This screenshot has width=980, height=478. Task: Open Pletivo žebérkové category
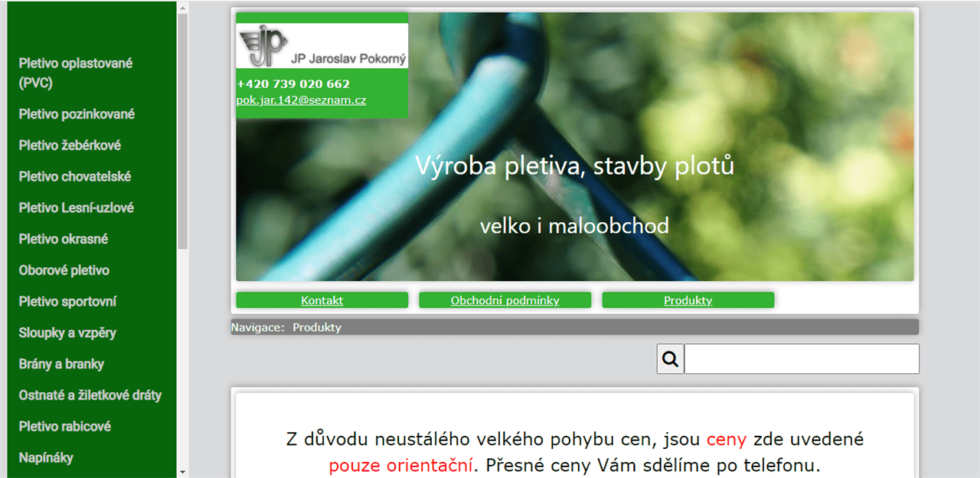70,146
